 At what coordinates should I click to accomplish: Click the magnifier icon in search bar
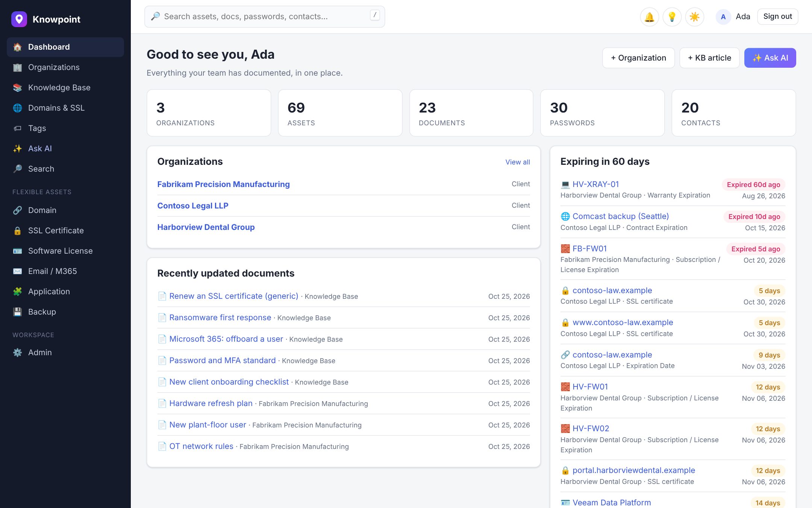click(155, 16)
